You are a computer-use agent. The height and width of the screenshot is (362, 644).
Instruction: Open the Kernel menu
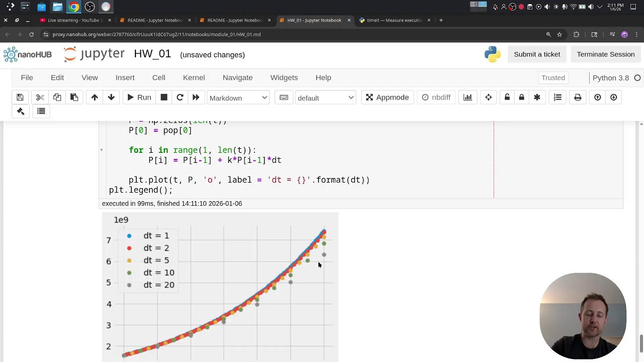194,77
